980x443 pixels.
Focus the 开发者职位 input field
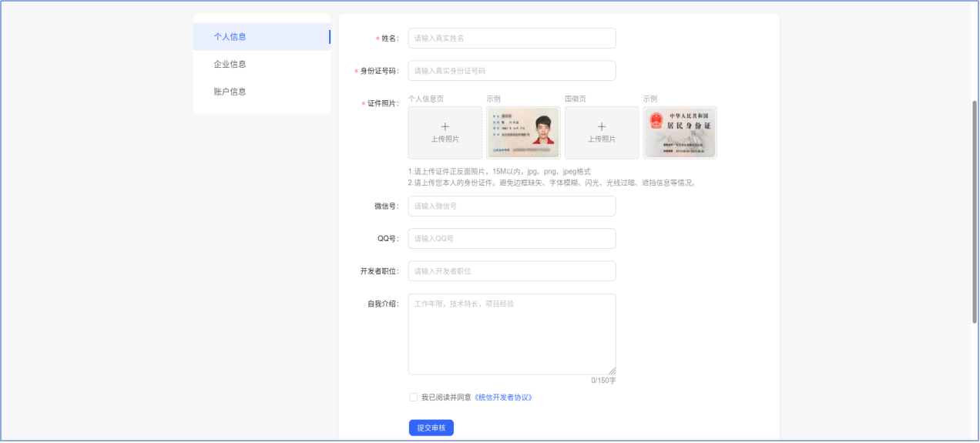coord(512,271)
